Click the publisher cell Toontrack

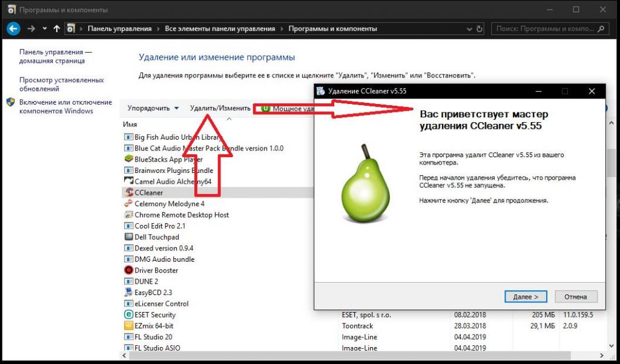click(357, 326)
